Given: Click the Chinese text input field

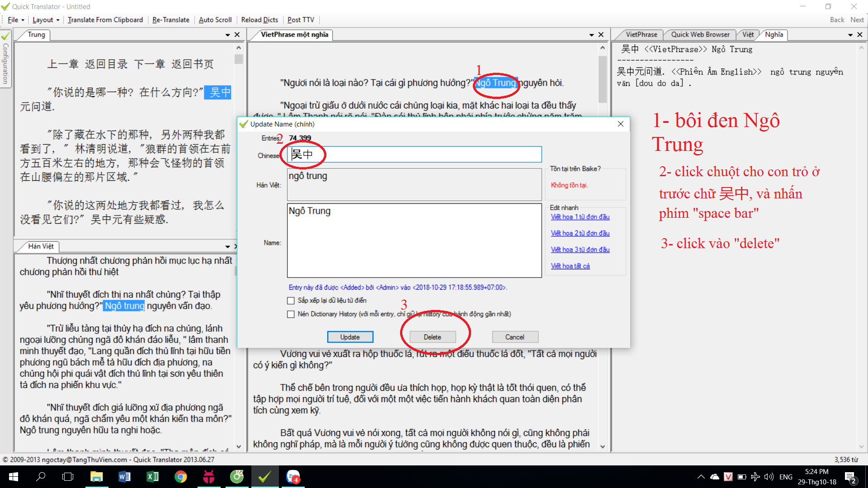Looking at the screenshot, I should click(414, 155).
